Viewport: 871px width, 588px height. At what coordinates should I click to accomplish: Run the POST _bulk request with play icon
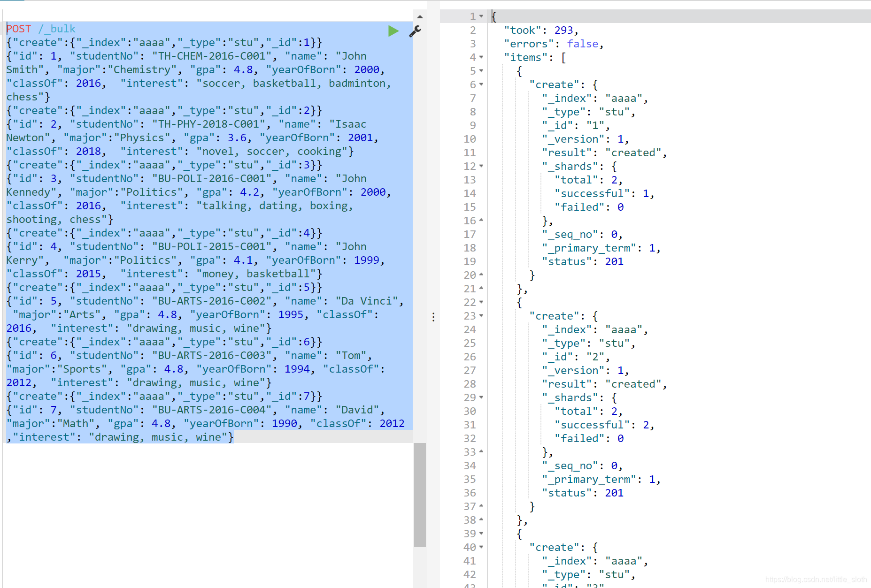pos(393,31)
